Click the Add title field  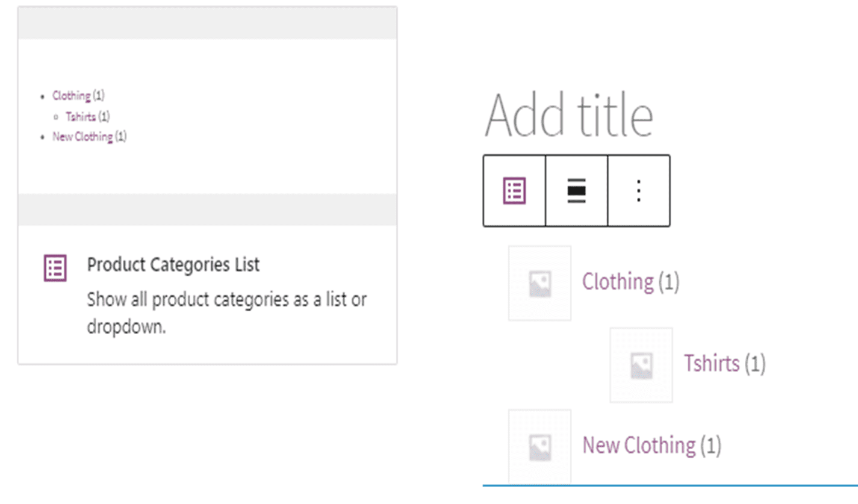(x=569, y=115)
